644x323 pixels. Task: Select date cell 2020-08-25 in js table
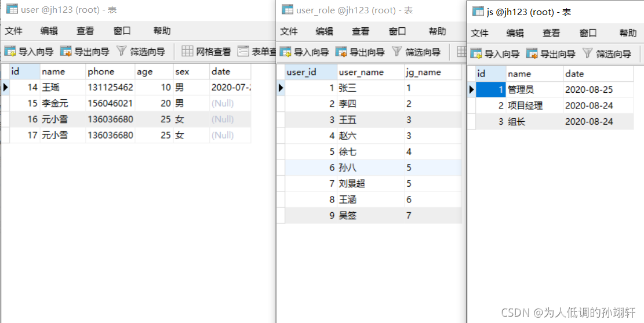coord(598,89)
